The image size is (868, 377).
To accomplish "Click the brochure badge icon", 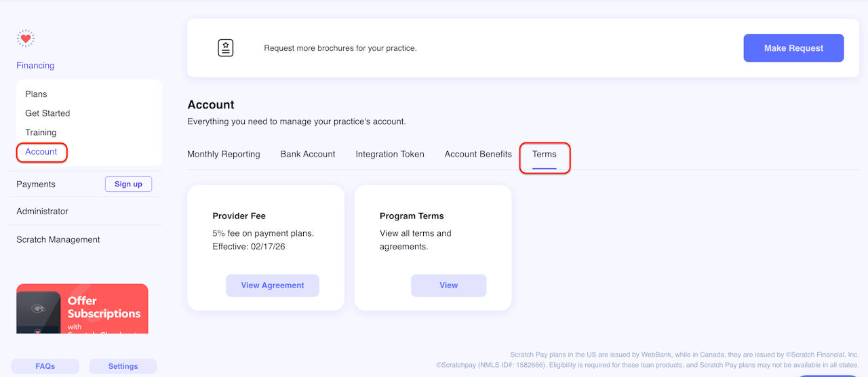I will [x=226, y=48].
